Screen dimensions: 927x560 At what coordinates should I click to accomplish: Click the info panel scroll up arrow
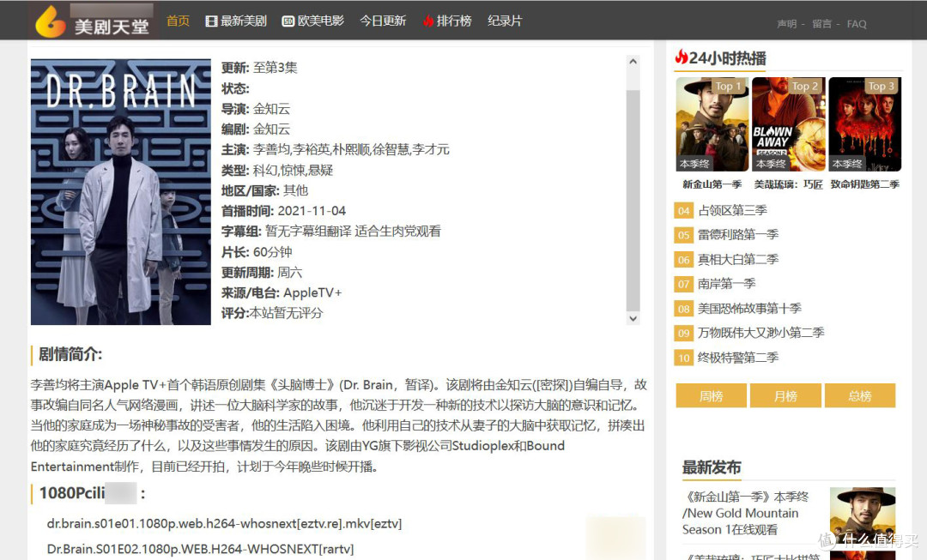(633, 62)
